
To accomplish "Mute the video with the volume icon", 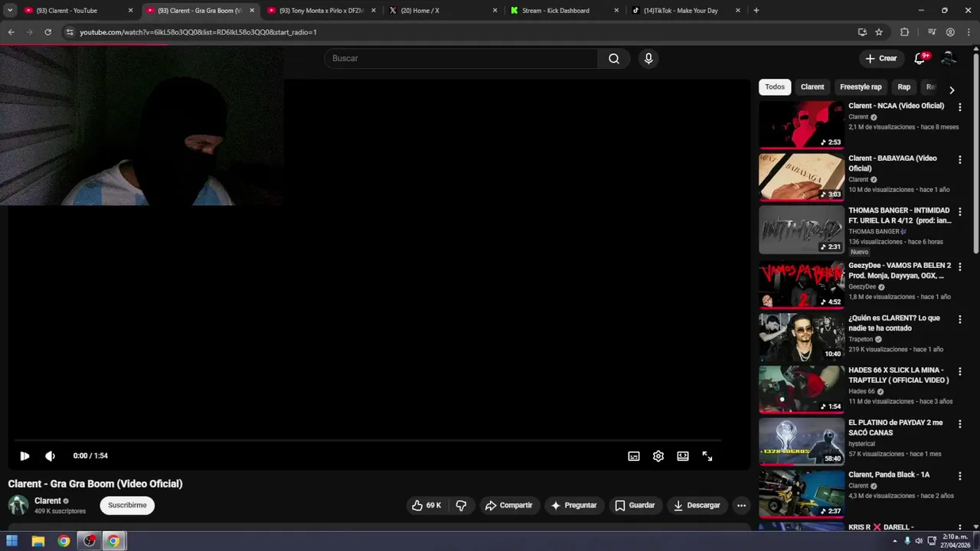I will pos(51,456).
